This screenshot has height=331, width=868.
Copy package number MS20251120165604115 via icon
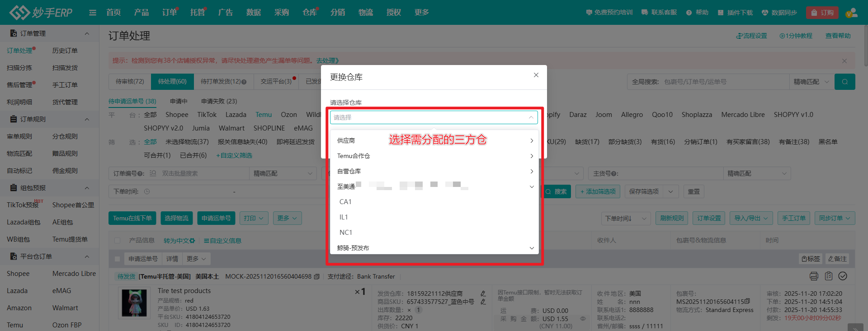[x=747, y=301]
